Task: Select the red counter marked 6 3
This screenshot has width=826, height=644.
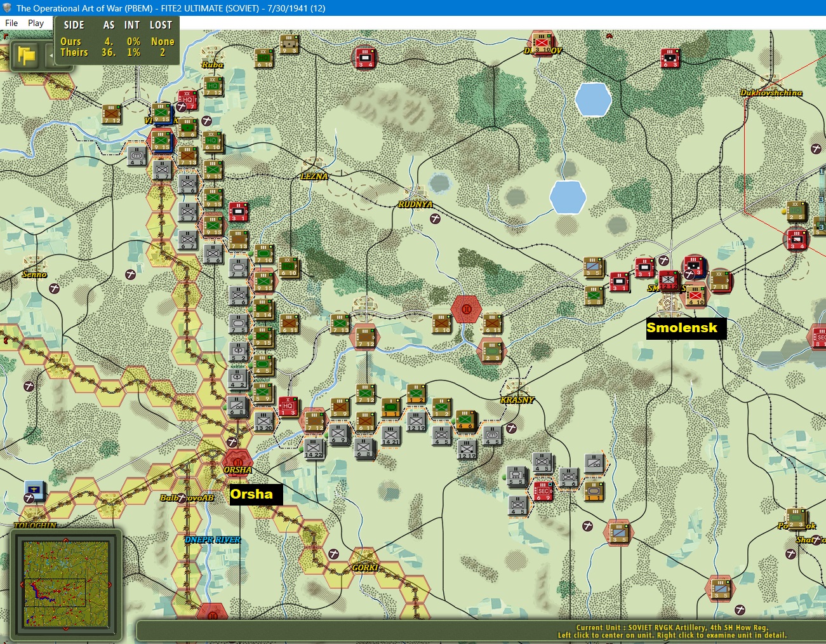Action: coord(670,58)
